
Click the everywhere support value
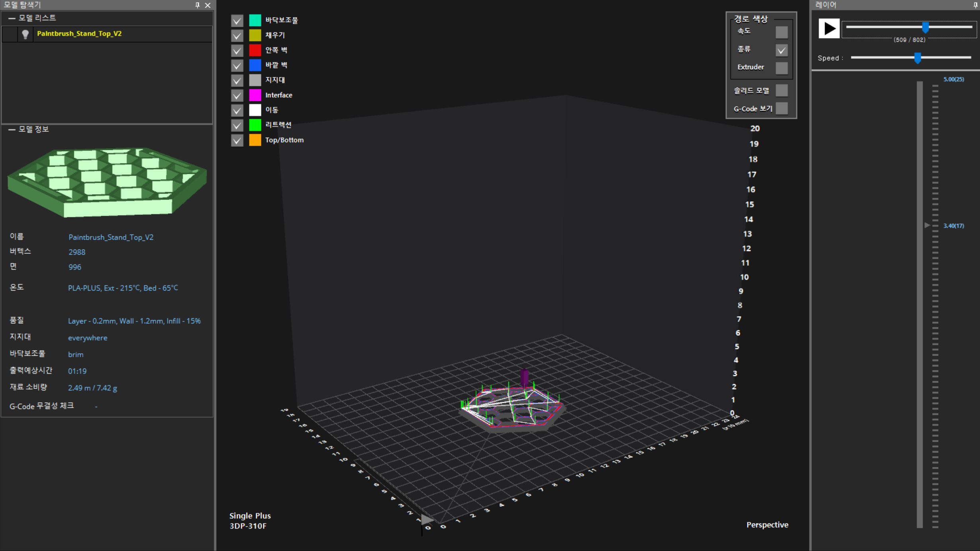pos(88,338)
